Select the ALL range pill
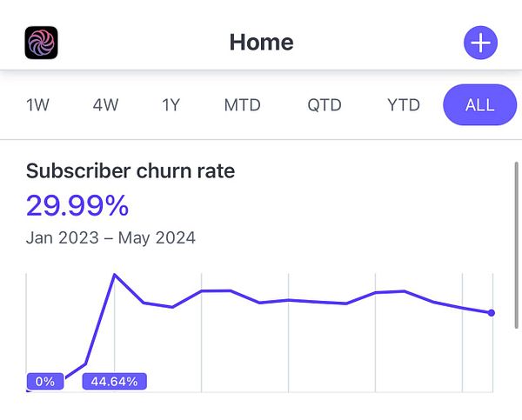This screenshot has width=522, height=420. click(x=480, y=105)
